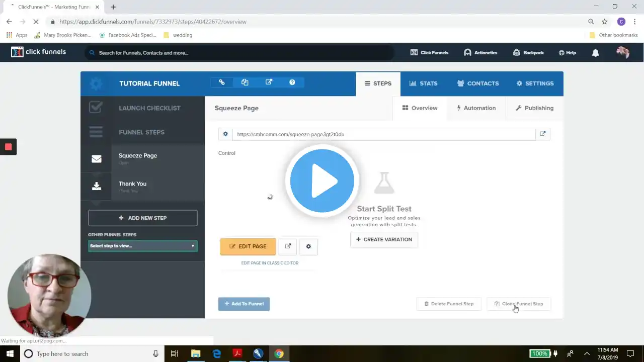Click the Add To Funnel button
Image resolution: width=644 pixels, height=362 pixels.
coord(244,304)
